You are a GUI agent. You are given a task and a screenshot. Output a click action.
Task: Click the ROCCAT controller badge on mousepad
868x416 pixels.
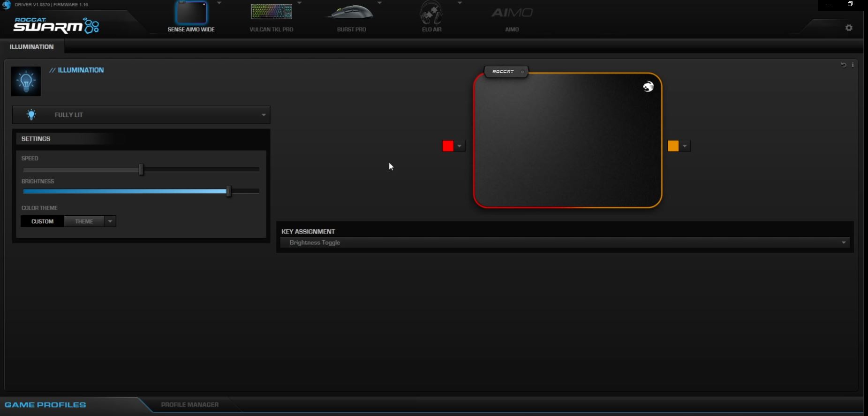pyautogui.click(x=506, y=72)
